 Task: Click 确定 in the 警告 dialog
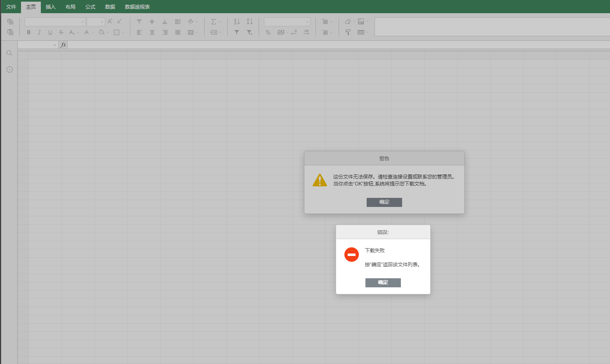tap(384, 202)
